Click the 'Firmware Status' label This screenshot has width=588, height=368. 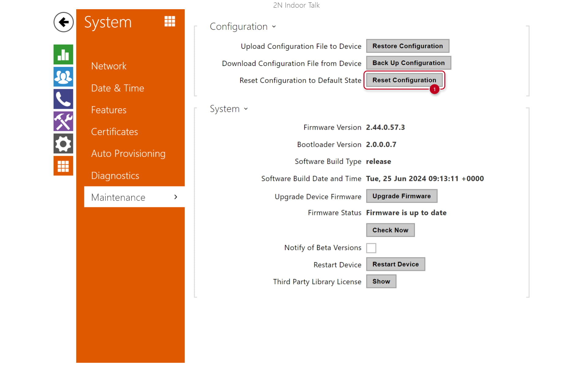tap(334, 213)
